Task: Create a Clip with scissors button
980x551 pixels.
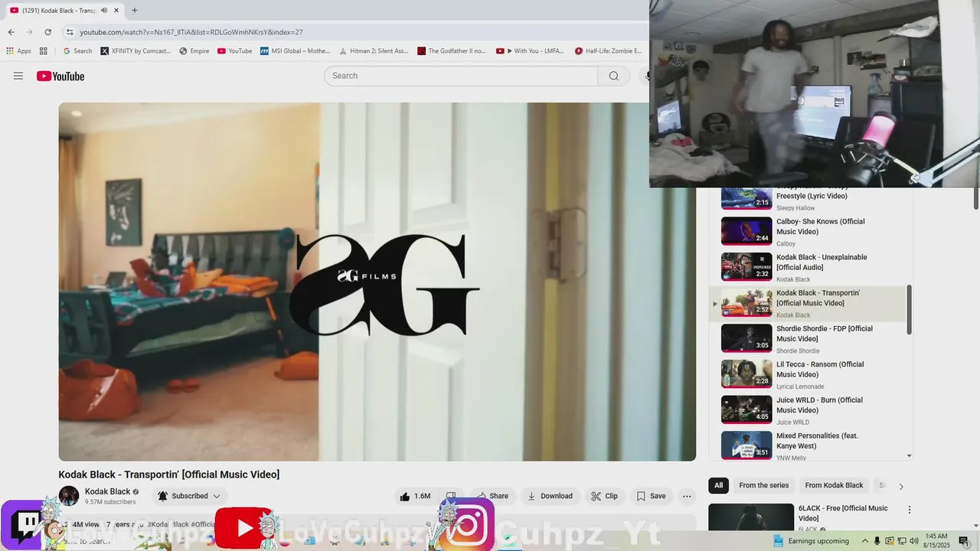Action: [x=604, y=496]
